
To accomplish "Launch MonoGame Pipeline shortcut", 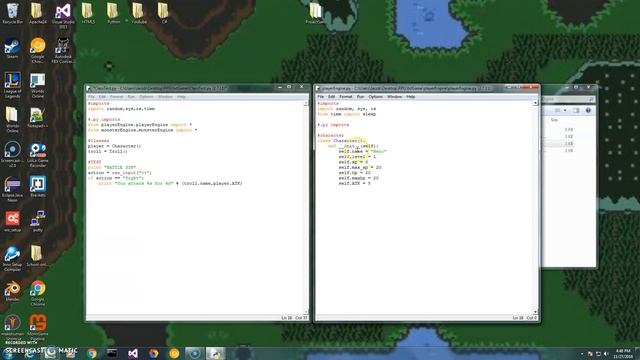I will 38,327.
